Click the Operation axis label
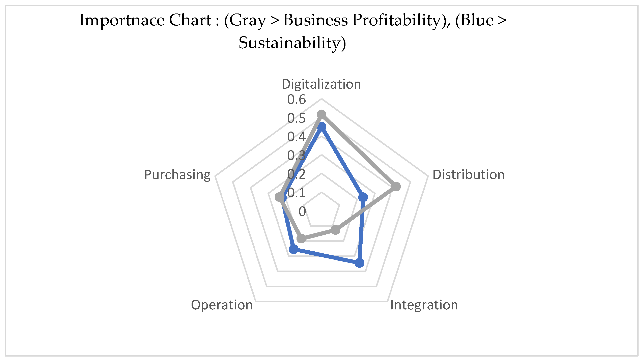Screen dimensions: 644x362 (222, 305)
